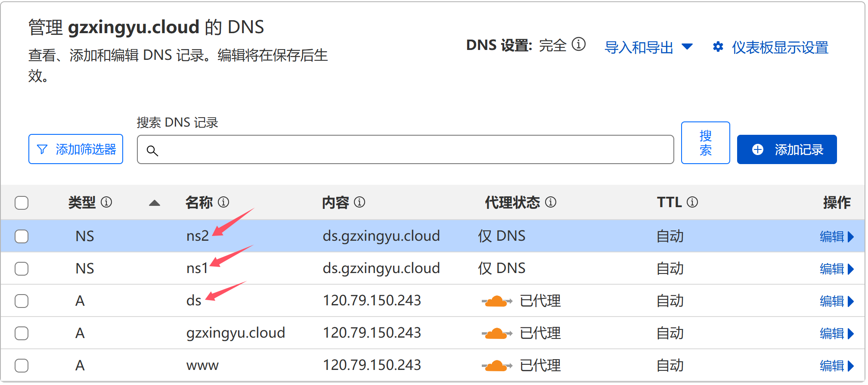Tick the checkbox for gzxingyu.cloud A record
This screenshot has height=385, width=868.
click(x=22, y=333)
